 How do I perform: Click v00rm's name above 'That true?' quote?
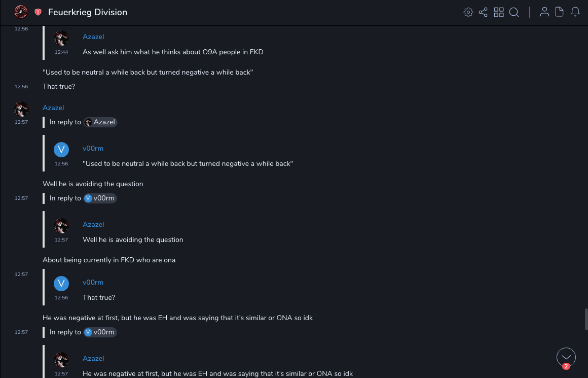click(x=93, y=282)
